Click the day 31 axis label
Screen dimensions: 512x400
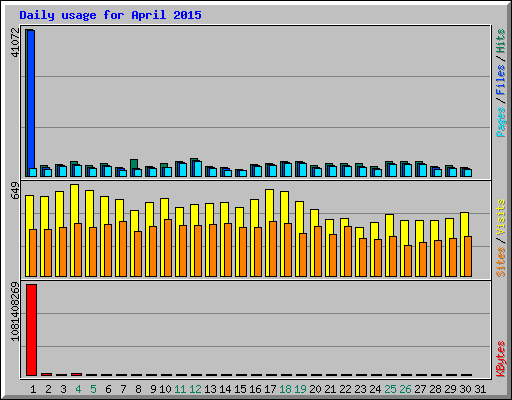click(480, 389)
